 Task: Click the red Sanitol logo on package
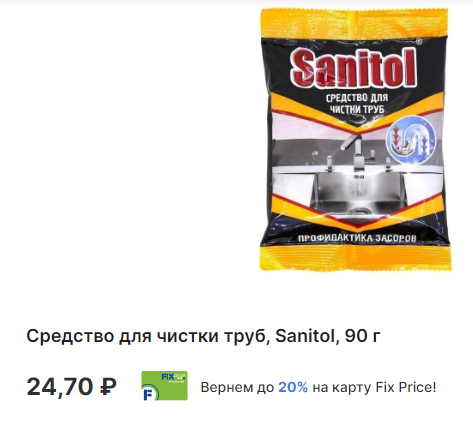tap(354, 68)
